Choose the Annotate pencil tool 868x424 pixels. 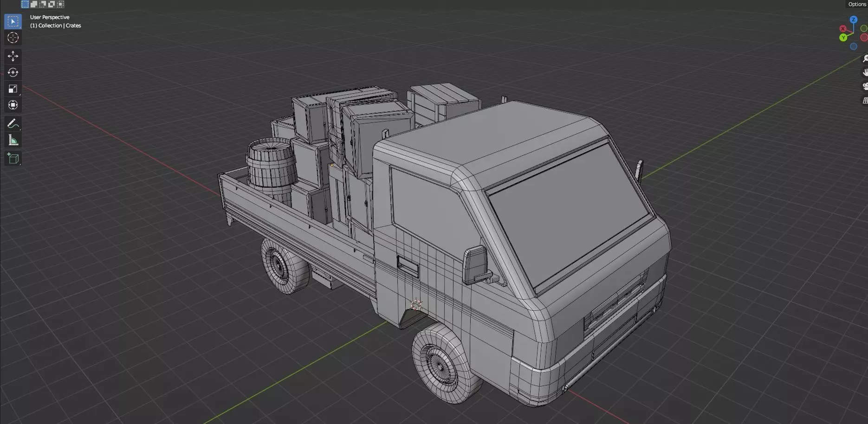[13, 123]
